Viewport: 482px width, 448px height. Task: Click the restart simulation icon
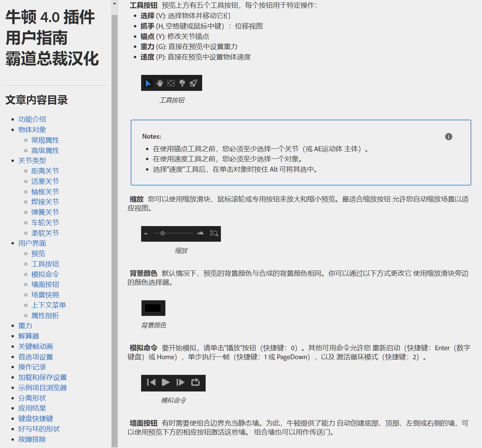click(x=151, y=382)
